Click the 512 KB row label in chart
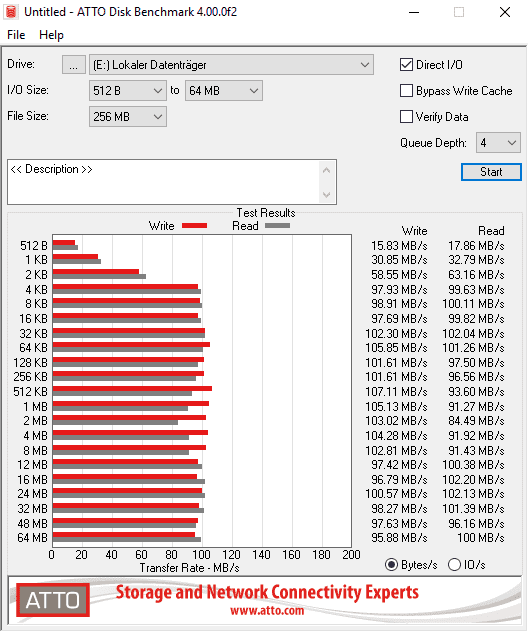 [30, 392]
